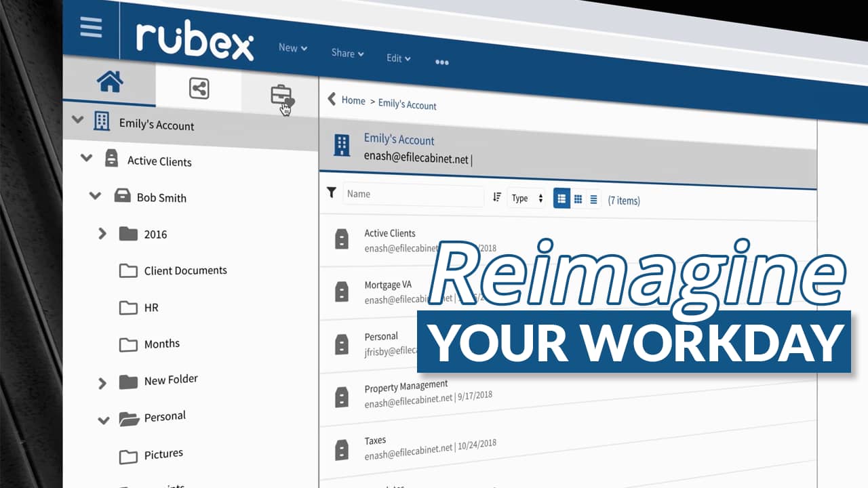This screenshot has width=868, height=488.
Task: Click the Emily's Account header title
Action: [399, 140]
